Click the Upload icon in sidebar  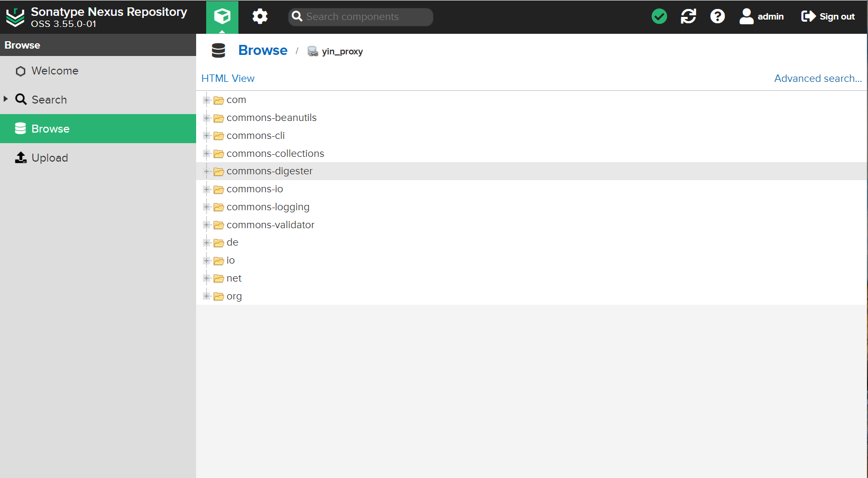pos(21,157)
